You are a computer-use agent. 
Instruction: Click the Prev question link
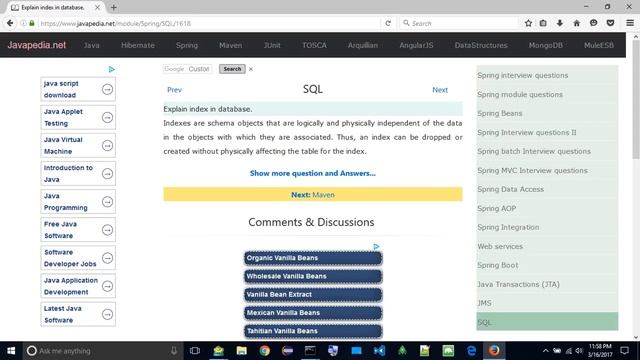click(x=174, y=90)
